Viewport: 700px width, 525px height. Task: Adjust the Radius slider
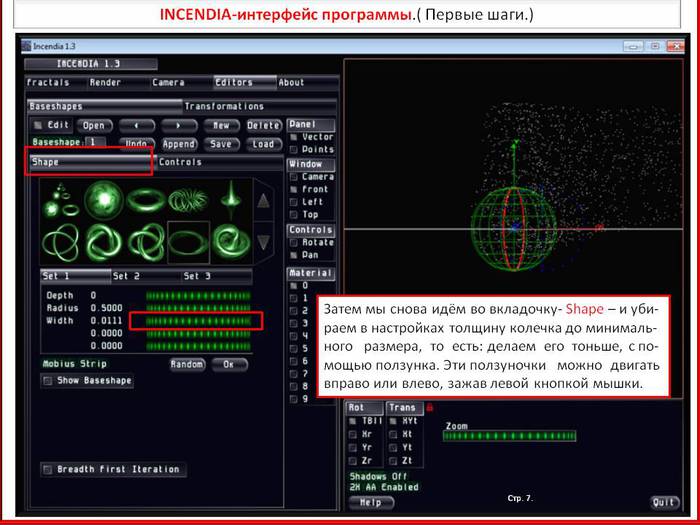198,308
